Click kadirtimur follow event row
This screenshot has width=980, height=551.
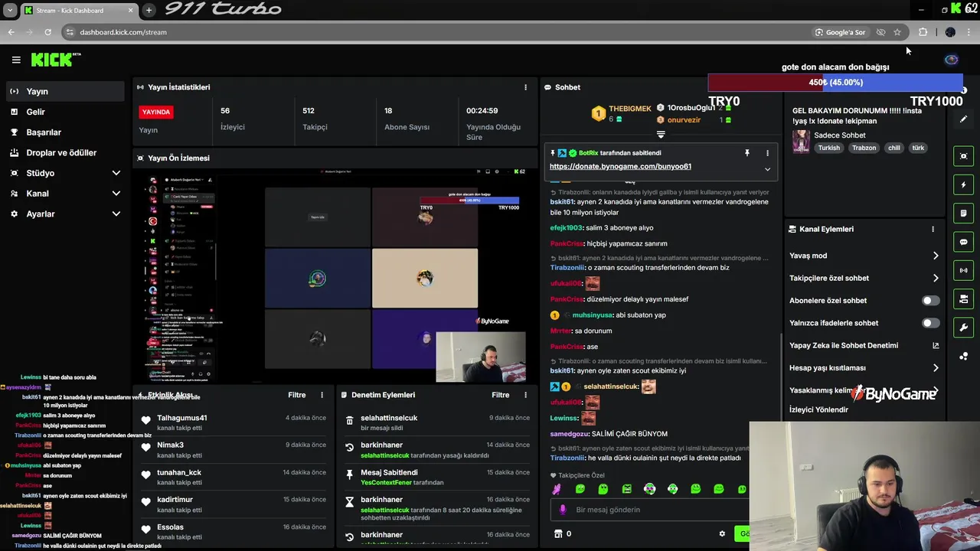click(x=234, y=504)
